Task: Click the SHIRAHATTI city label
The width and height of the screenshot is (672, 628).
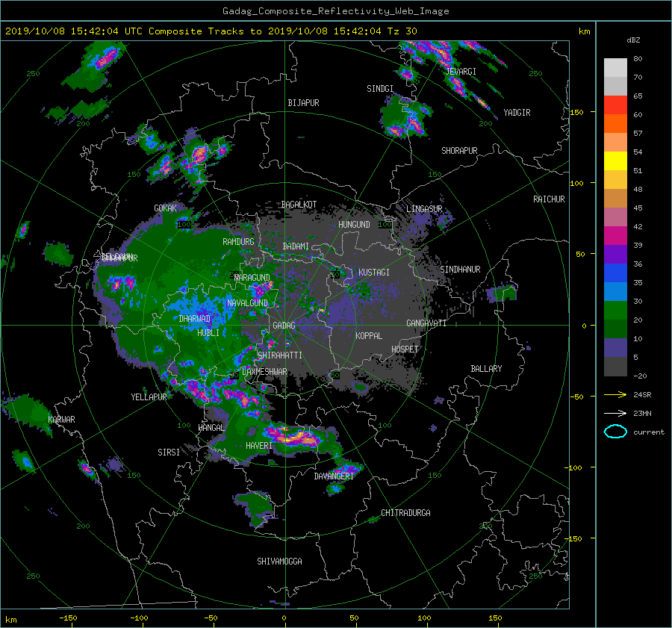Action: [280, 355]
